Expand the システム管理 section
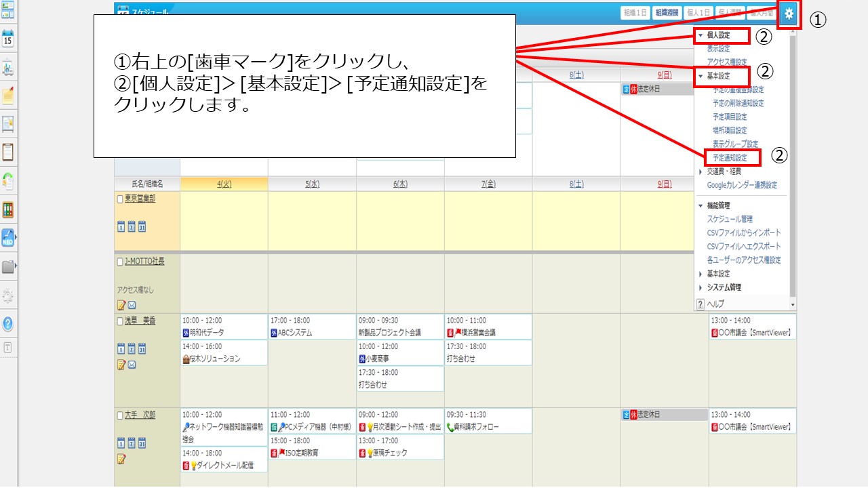 (x=701, y=287)
